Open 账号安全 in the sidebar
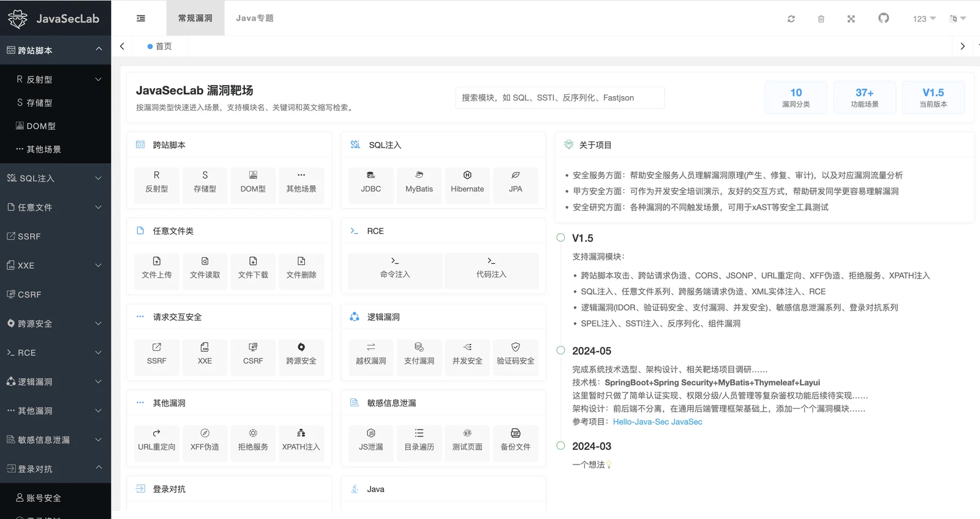This screenshot has height=519, width=980. click(56, 498)
